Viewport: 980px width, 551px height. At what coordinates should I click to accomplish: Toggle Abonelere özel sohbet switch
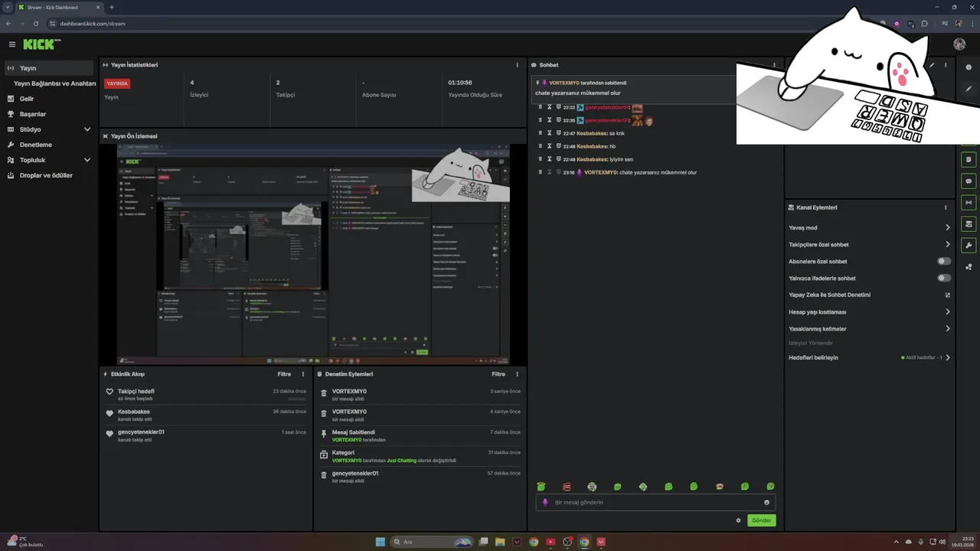(x=944, y=262)
